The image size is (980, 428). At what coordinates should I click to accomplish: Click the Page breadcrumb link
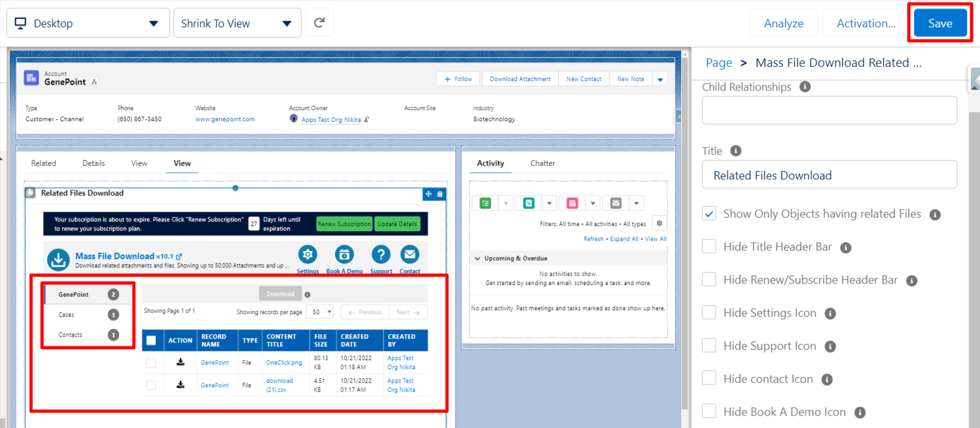click(x=719, y=63)
